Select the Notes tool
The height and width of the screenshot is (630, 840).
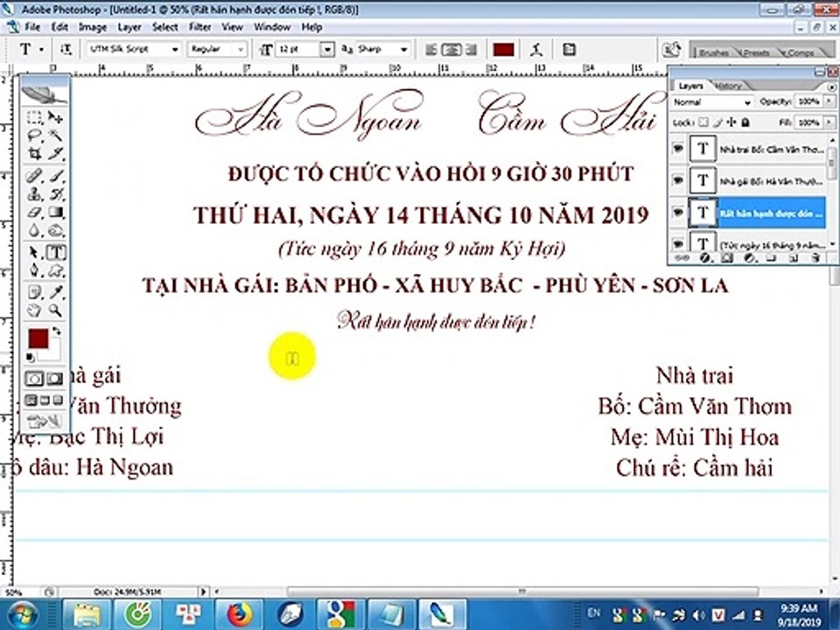click(x=34, y=292)
